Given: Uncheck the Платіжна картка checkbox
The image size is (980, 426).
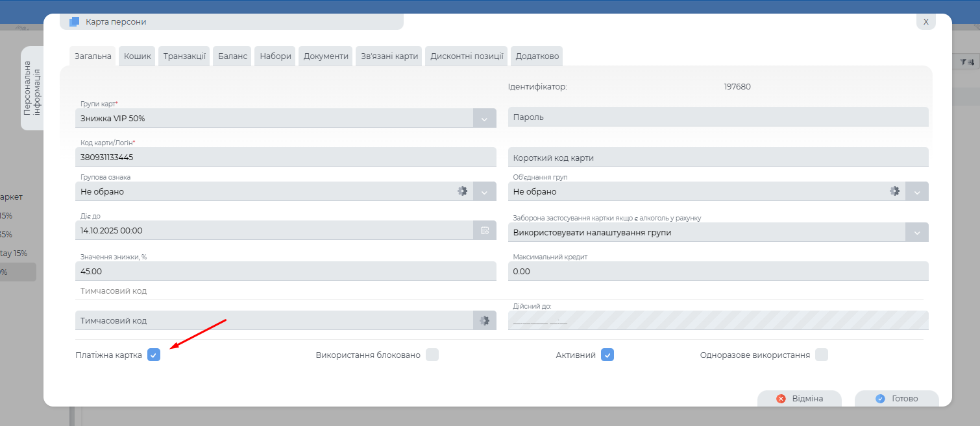Looking at the screenshot, I should point(153,355).
